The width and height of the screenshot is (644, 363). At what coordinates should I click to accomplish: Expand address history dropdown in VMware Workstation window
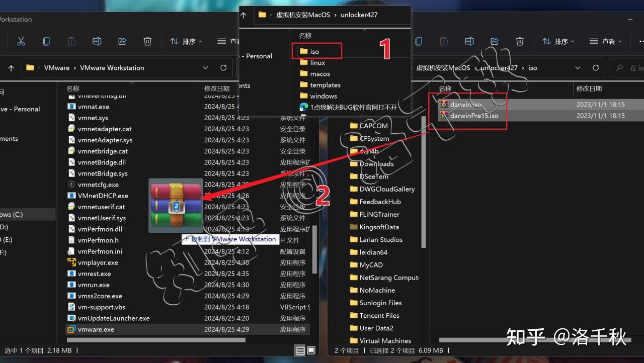pyautogui.click(x=205, y=68)
